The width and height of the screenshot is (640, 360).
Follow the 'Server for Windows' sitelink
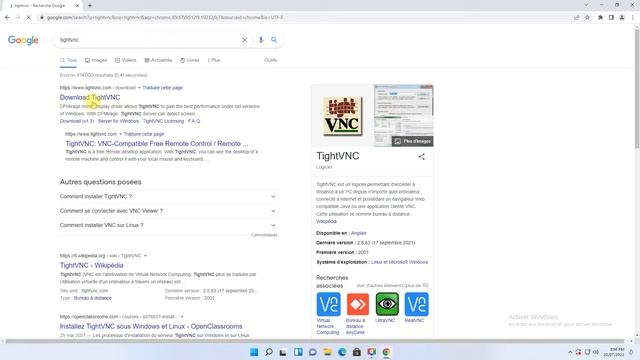click(118, 121)
